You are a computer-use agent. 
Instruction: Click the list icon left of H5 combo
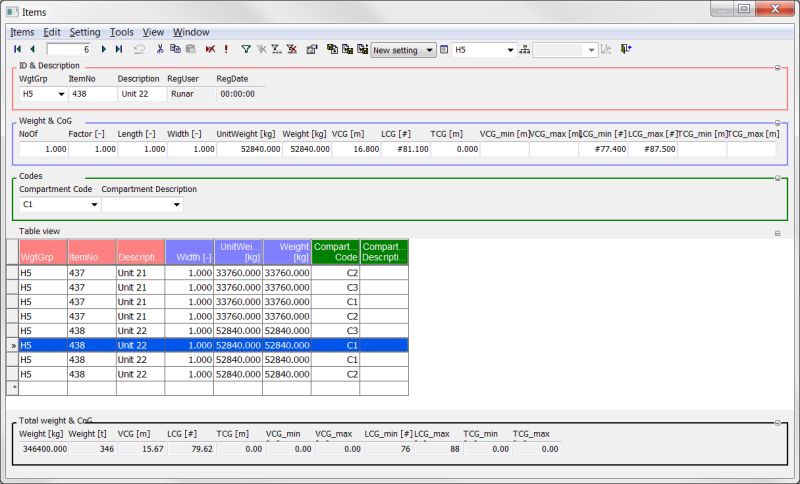[x=444, y=49]
